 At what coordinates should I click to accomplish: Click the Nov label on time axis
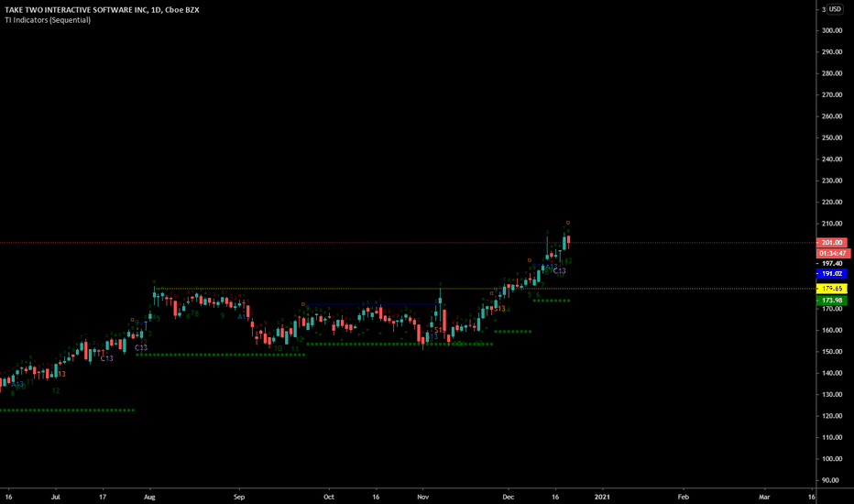(x=423, y=497)
